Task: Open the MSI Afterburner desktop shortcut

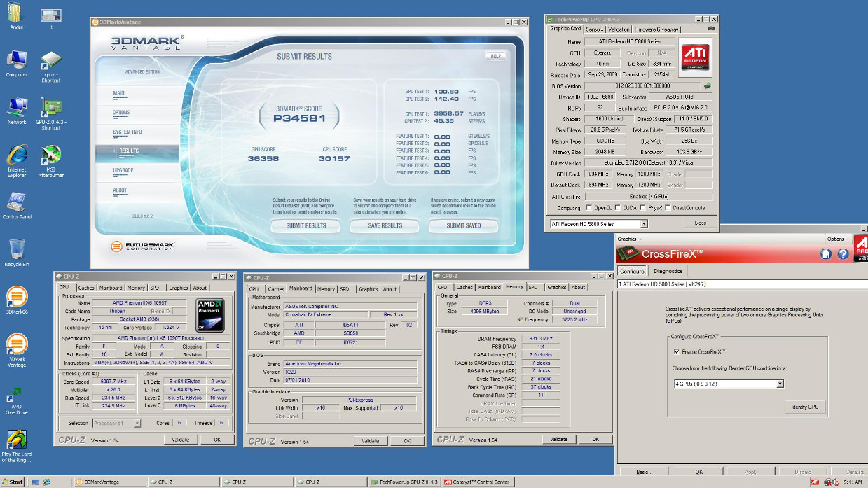Action: [x=50, y=155]
